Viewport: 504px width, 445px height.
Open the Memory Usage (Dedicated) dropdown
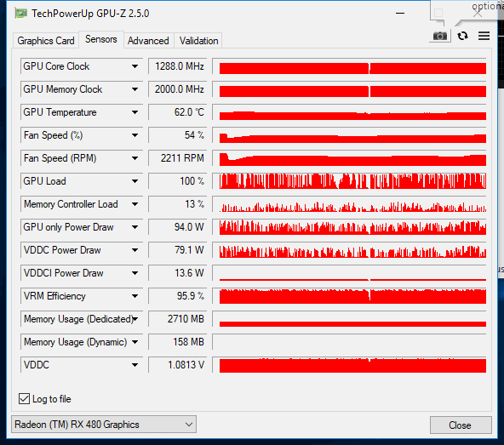[135, 319]
